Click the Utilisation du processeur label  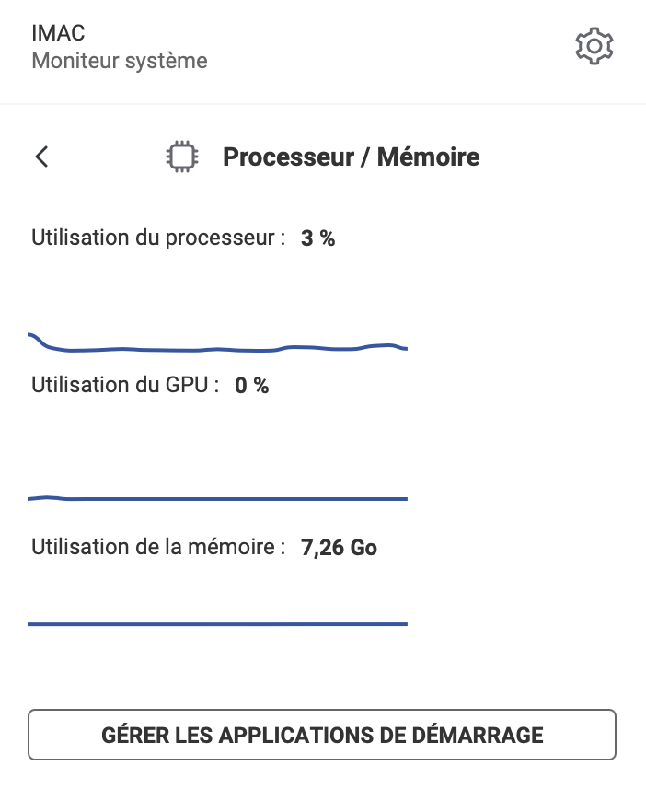pos(158,238)
